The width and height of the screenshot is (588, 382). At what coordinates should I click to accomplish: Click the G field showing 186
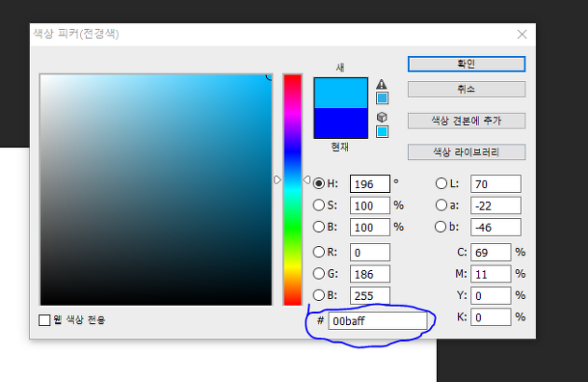(370, 274)
